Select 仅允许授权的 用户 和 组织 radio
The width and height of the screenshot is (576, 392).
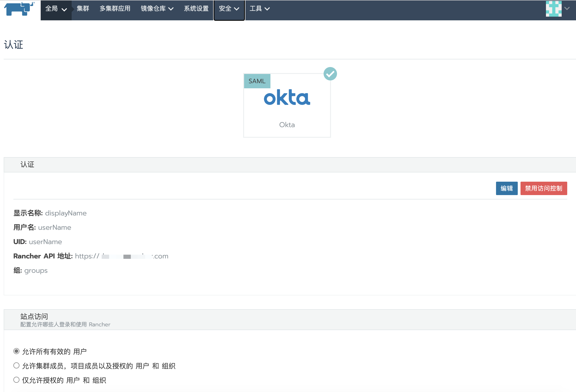[x=16, y=380]
